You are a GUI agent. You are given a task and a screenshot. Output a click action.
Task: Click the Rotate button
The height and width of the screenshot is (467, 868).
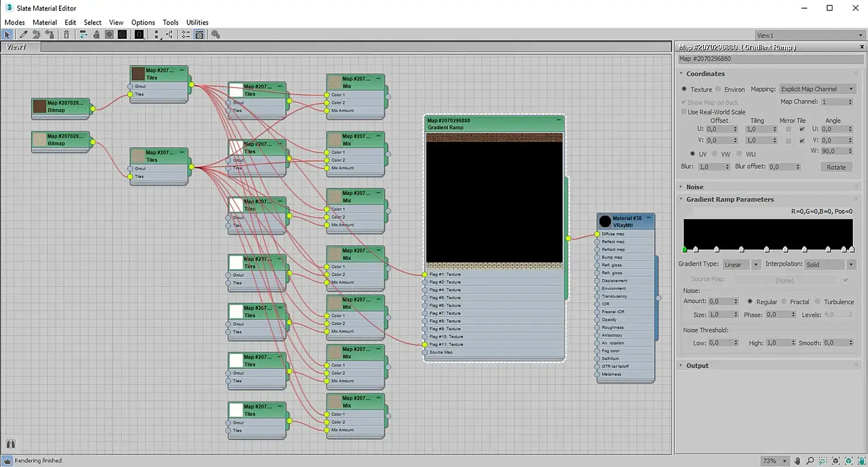(835, 167)
